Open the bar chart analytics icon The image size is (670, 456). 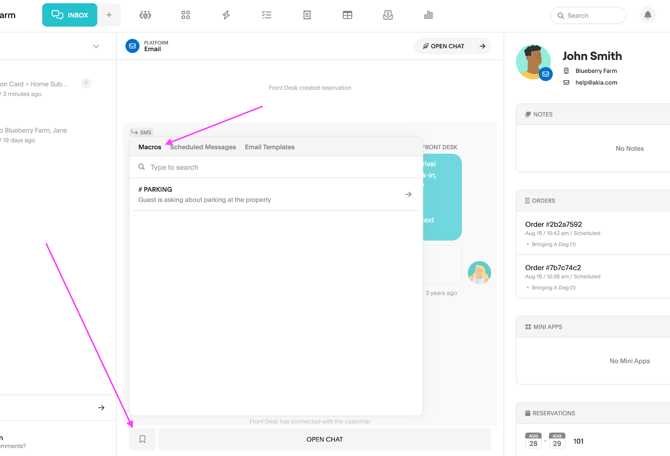click(x=428, y=15)
